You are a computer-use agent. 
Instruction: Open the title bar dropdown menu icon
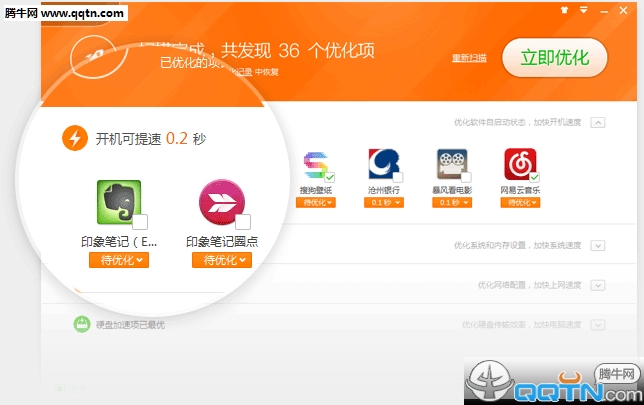583,10
